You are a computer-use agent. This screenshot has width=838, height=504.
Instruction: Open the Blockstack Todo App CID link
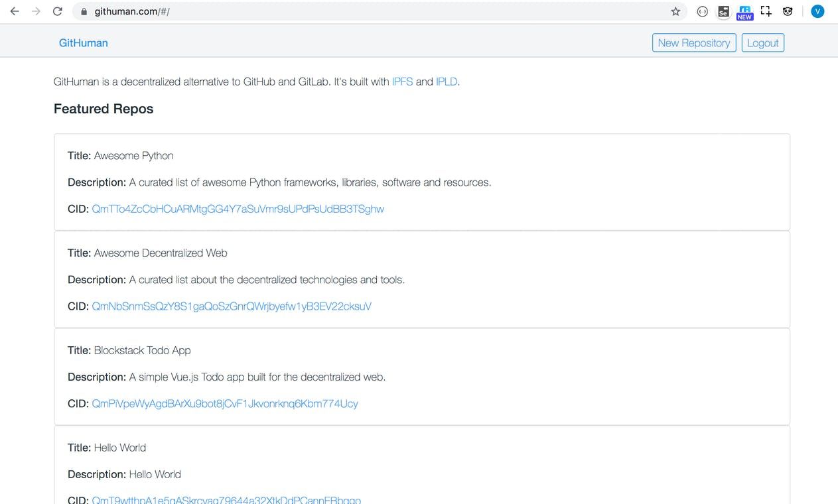tap(224, 403)
